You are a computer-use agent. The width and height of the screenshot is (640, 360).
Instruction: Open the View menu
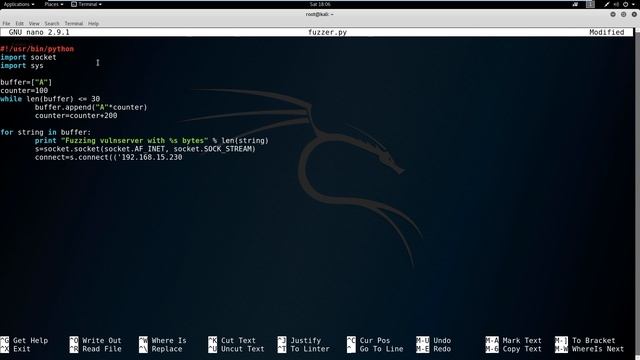click(34, 24)
